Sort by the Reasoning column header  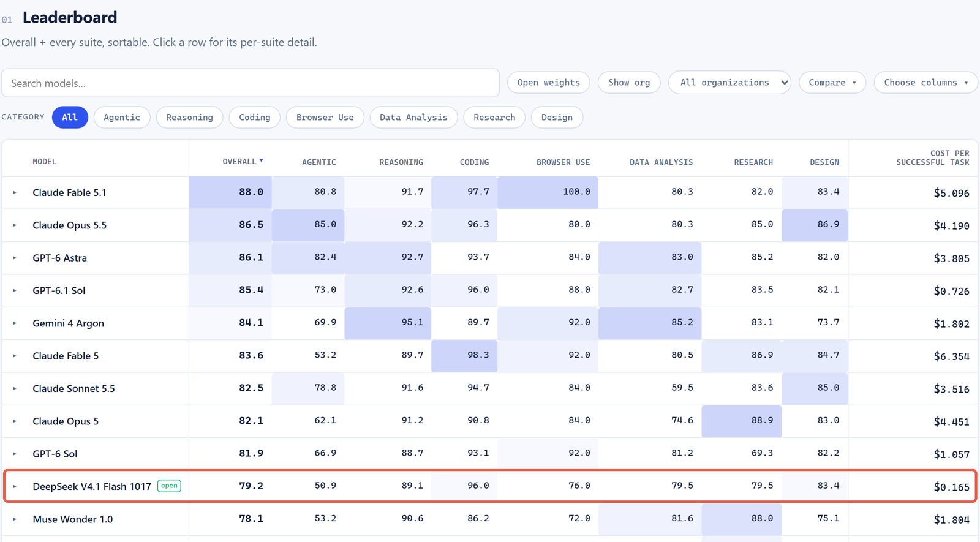401,162
